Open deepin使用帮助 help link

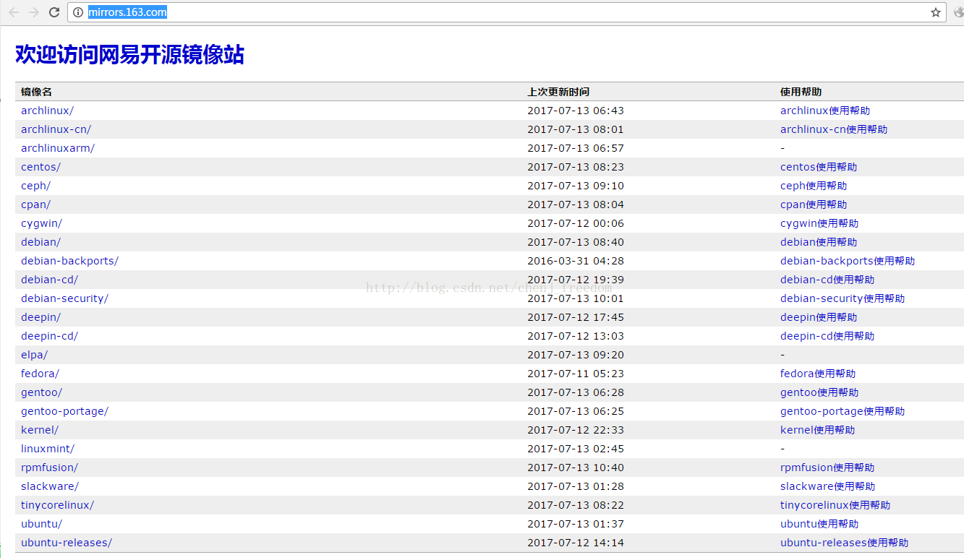pyautogui.click(x=819, y=317)
